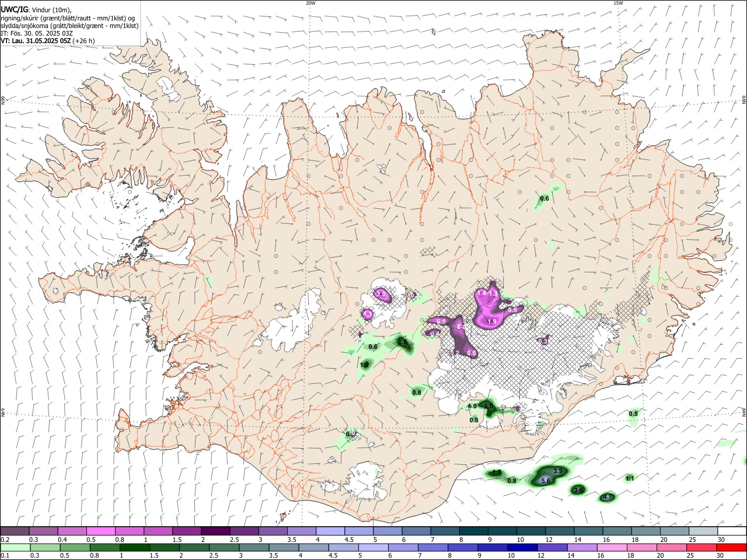Viewport: 747px width, 560px height.
Task: Click the 2.6 dark green rain value
Action: pyautogui.click(x=403, y=342)
